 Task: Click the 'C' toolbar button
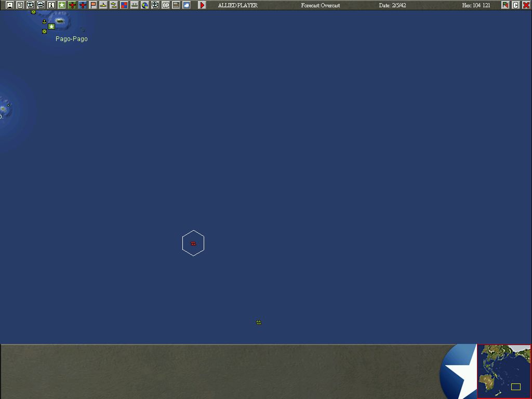click(516, 5)
